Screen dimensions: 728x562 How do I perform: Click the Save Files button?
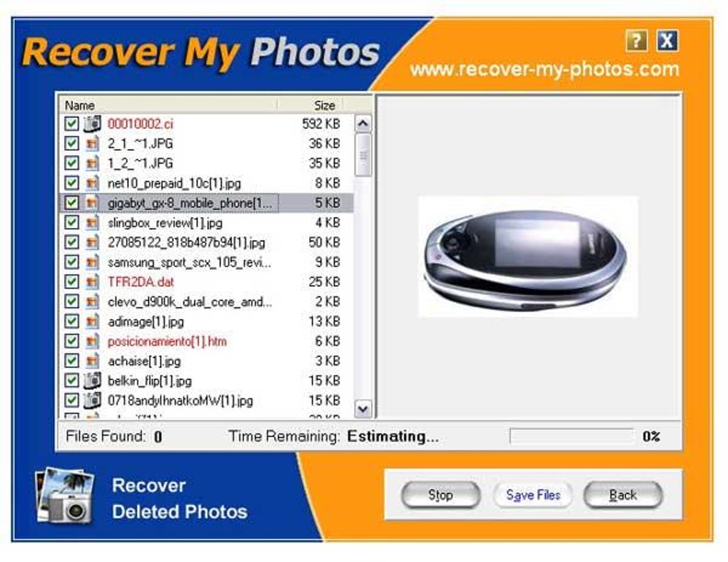point(533,495)
